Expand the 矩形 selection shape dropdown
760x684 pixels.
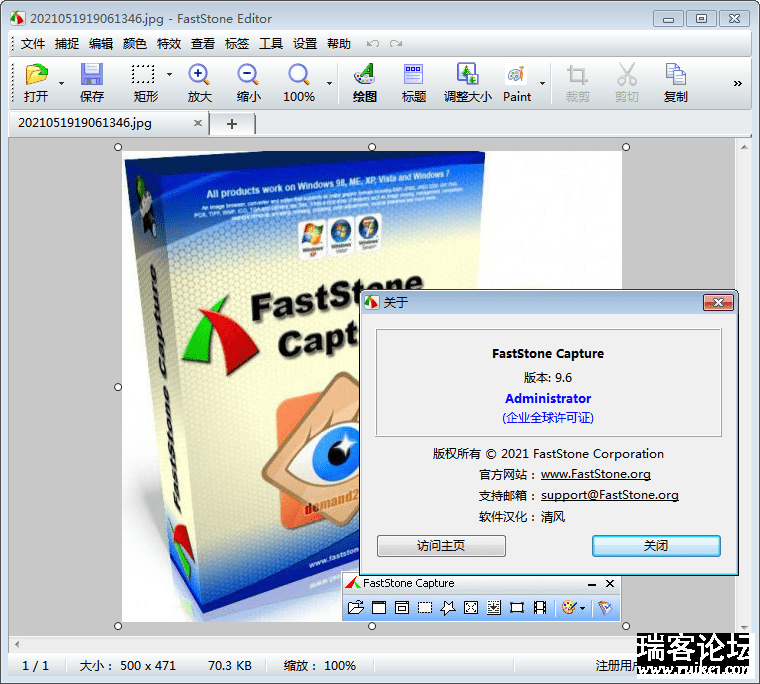coord(169,74)
